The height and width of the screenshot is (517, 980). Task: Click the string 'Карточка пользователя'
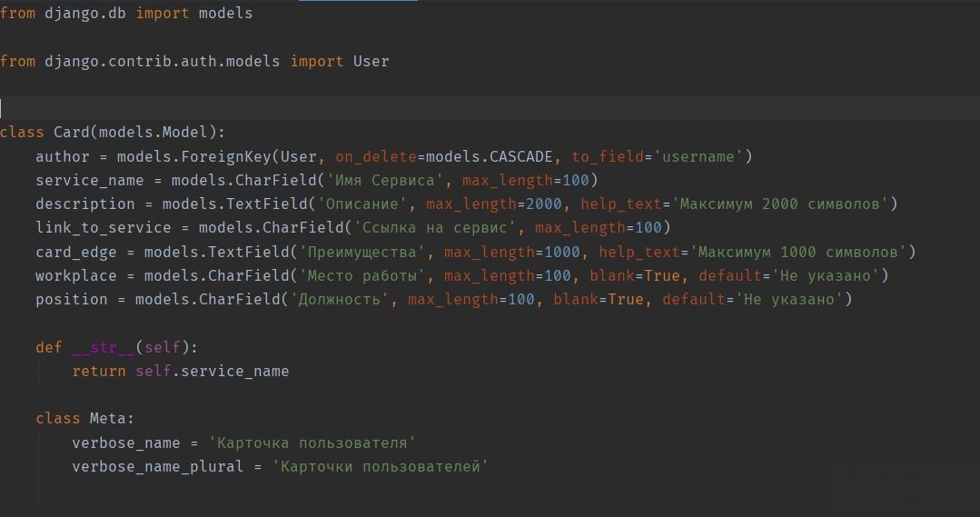[x=312, y=443]
